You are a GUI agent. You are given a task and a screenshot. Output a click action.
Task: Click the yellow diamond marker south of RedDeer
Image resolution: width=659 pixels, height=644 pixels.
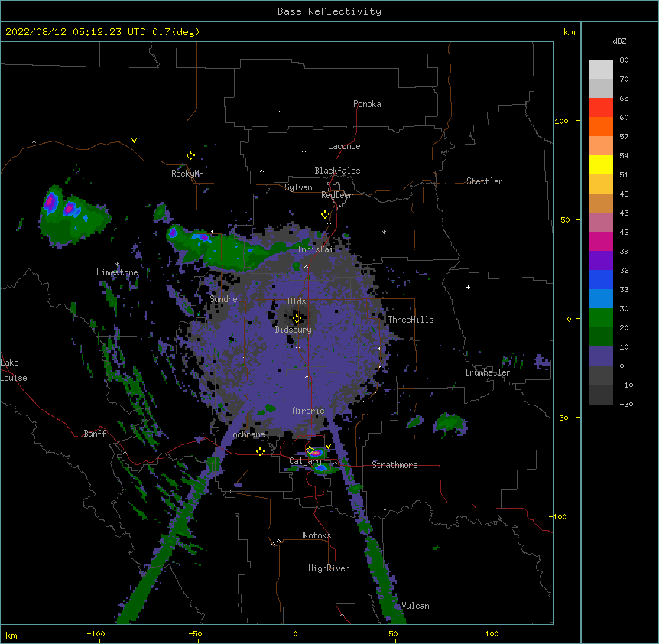(325, 215)
